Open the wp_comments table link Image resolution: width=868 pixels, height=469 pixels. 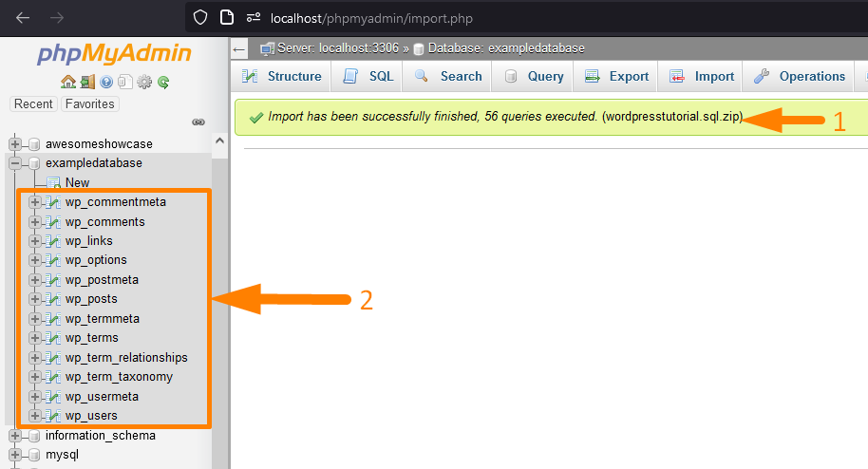click(104, 222)
